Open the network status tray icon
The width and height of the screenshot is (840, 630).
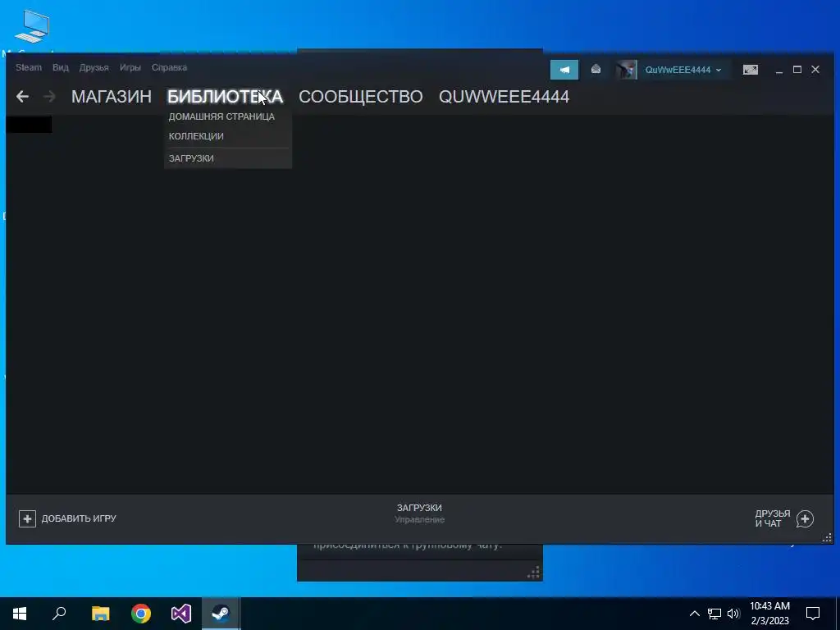coord(714,614)
